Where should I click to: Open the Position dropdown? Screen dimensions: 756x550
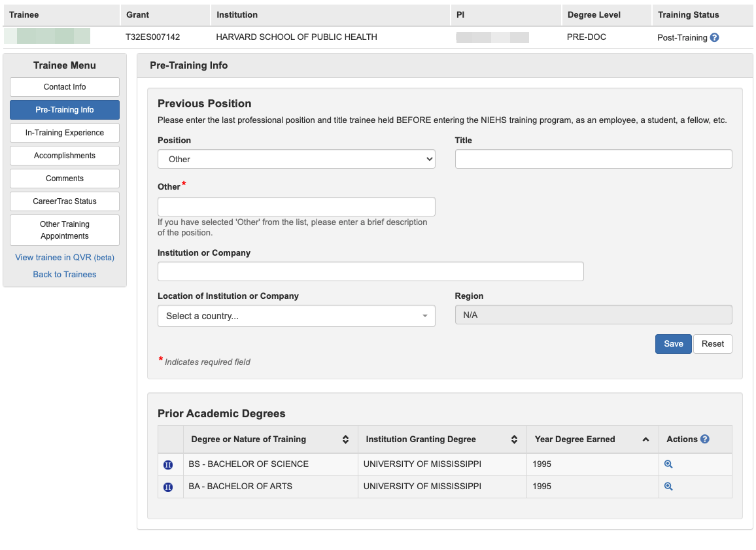point(296,159)
